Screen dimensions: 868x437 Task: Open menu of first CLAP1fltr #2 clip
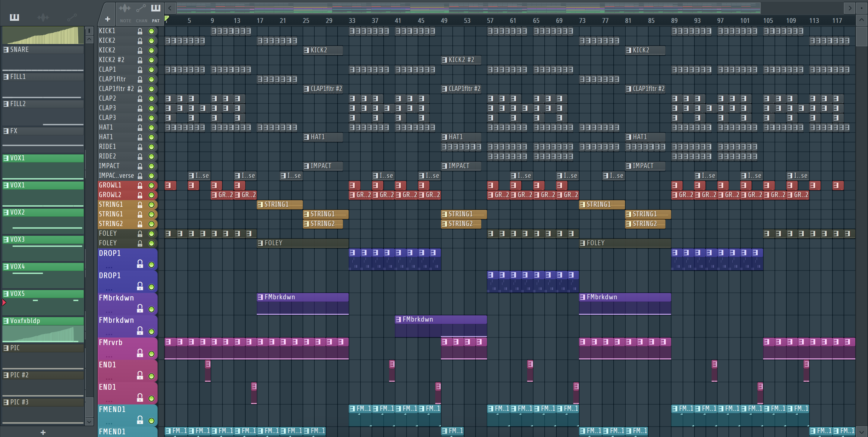tap(306, 89)
